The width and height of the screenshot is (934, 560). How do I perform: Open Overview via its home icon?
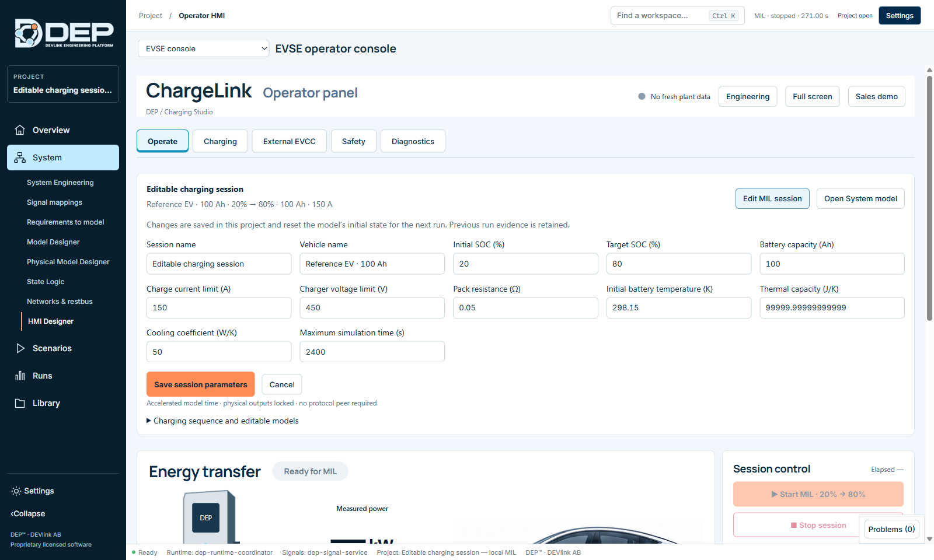point(20,130)
